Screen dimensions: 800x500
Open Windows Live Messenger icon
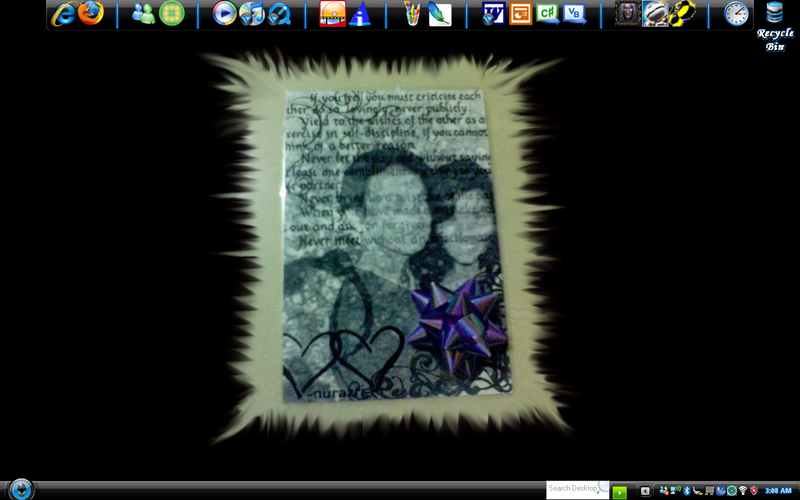point(144,13)
